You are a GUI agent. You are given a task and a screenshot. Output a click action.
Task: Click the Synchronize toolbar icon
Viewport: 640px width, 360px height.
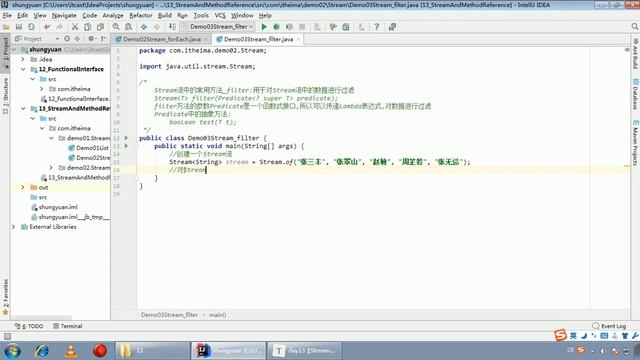31,27
